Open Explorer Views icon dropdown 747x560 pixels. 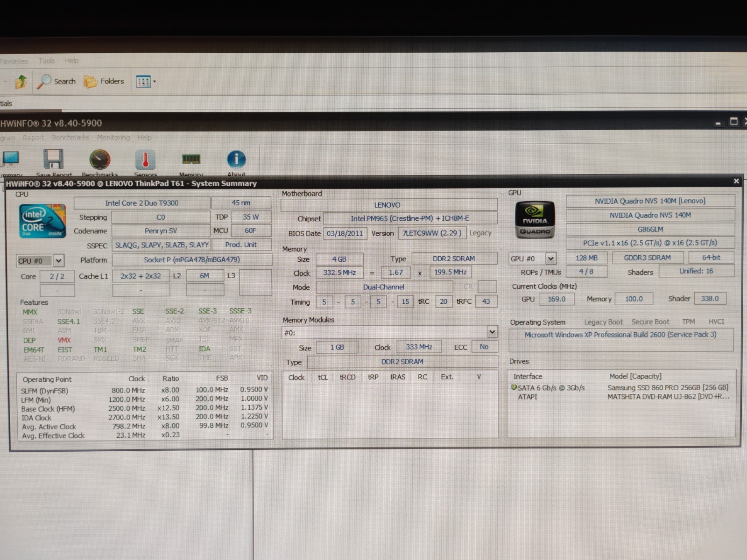pyautogui.click(x=146, y=82)
